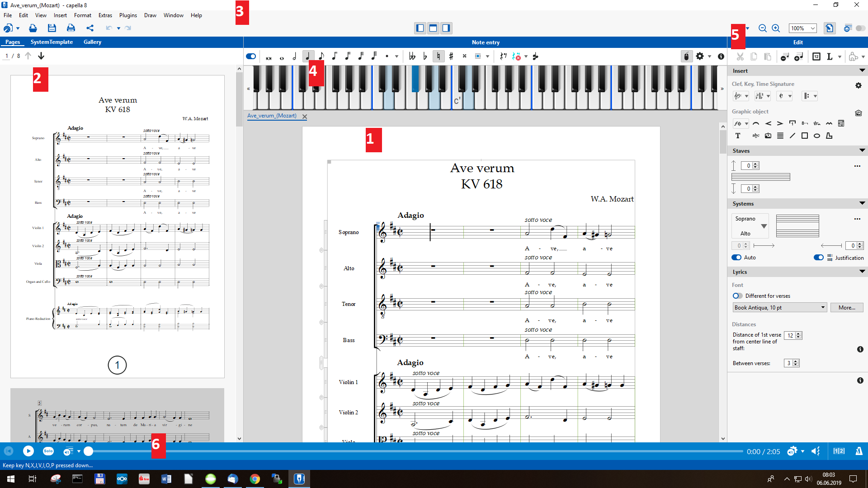This screenshot has width=868, height=488.
Task: Toggle the Solo playback button
Action: tap(48, 451)
